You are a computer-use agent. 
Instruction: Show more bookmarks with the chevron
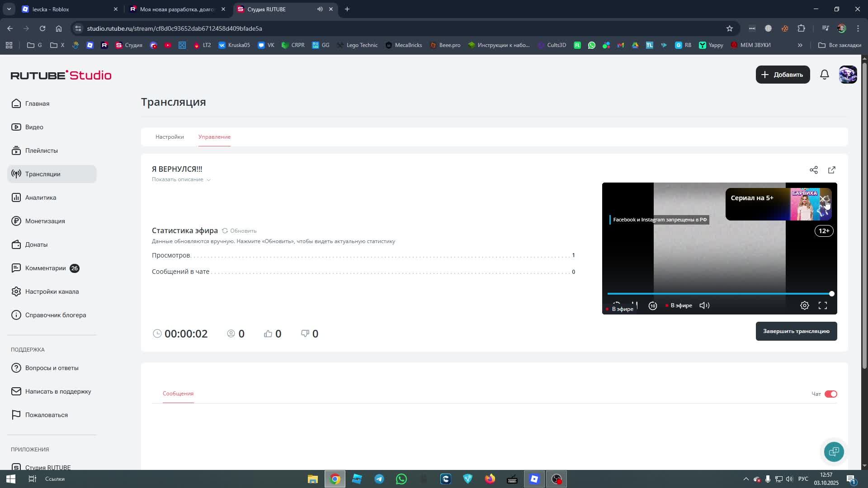(800, 45)
